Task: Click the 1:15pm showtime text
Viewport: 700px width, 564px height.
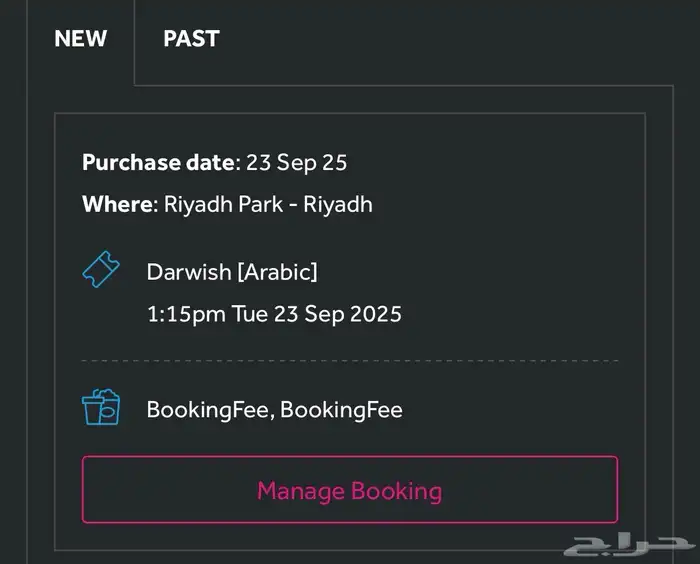Action: [186, 314]
